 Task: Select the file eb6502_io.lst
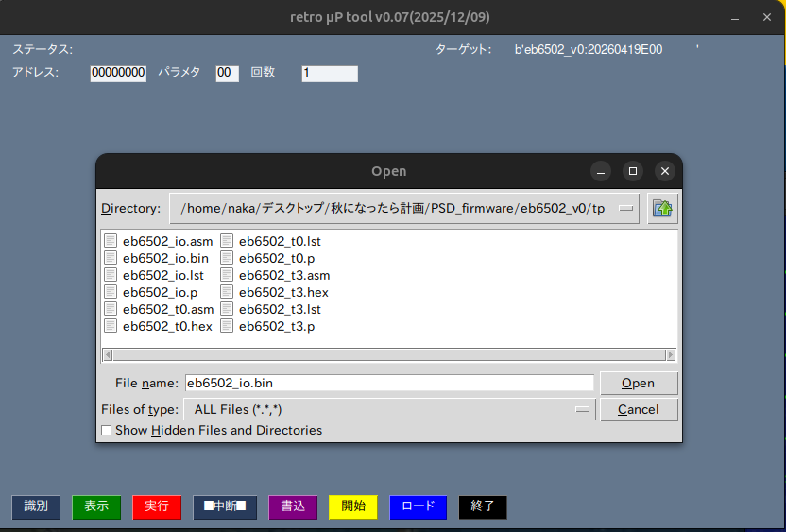click(163, 275)
